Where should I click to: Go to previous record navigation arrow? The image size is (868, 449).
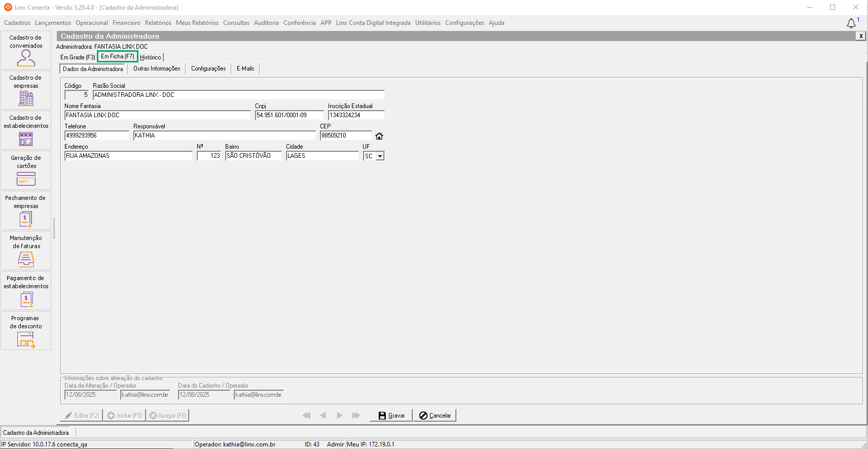tap(323, 416)
